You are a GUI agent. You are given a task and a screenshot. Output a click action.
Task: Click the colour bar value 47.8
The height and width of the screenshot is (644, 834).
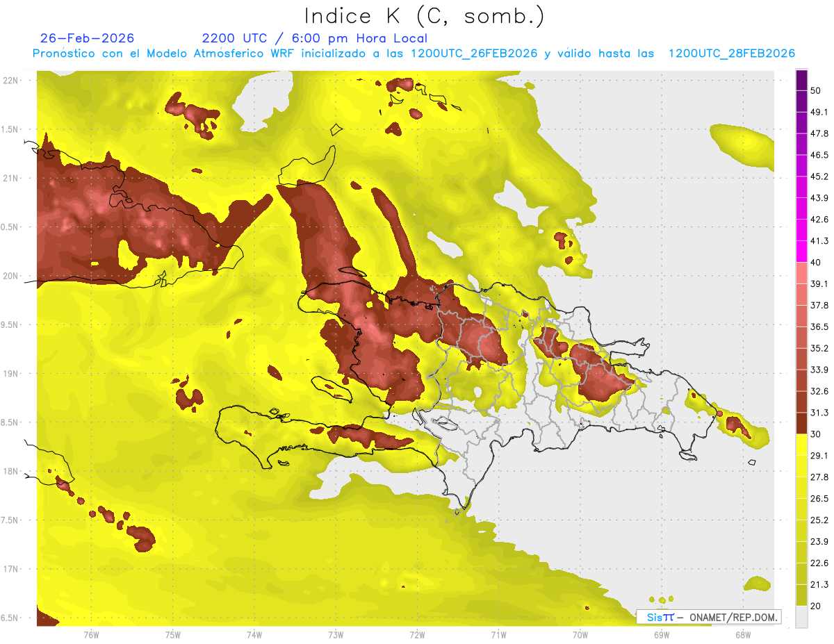[820, 133]
